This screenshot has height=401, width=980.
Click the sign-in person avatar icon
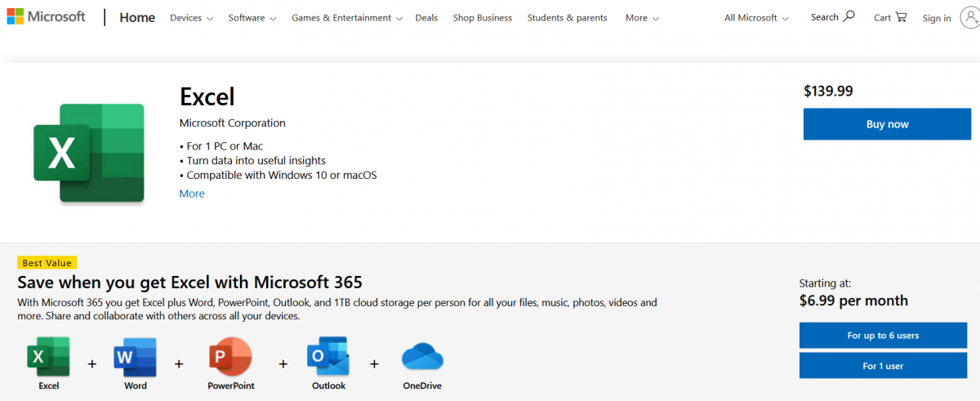point(969,18)
